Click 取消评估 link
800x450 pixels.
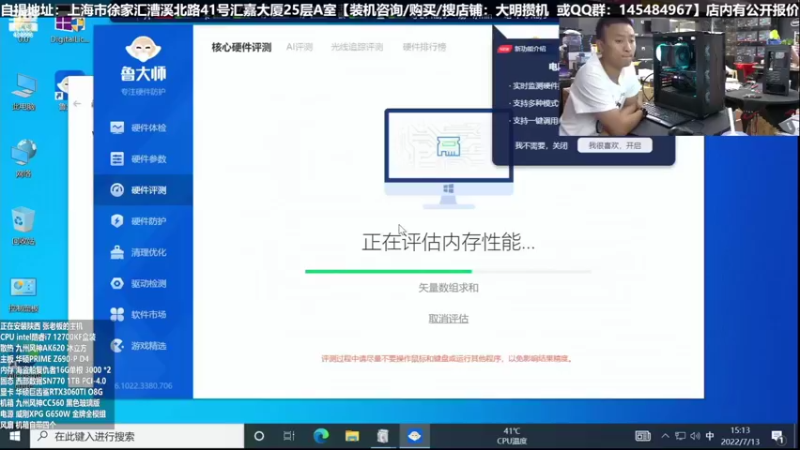point(448,319)
